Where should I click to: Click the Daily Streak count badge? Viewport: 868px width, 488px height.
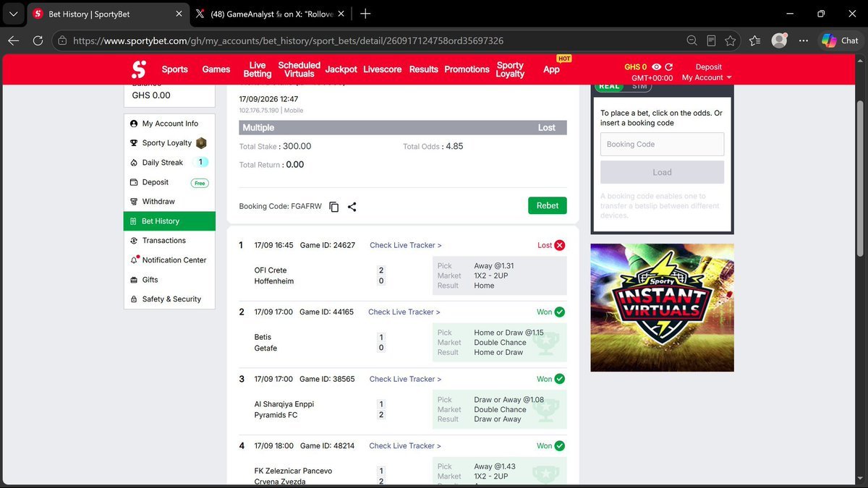click(x=201, y=163)
